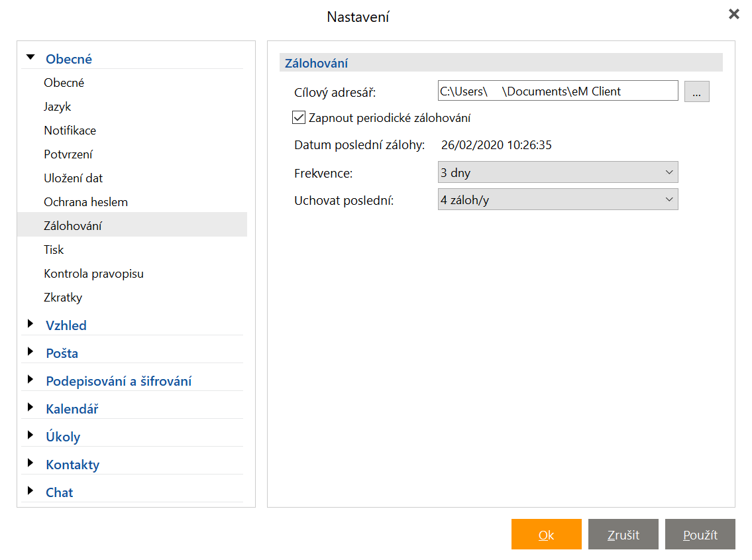The width and height of the screenshot is (752, 560).
Task: Open the Potvrzení settings page
Action: (68, 154)
